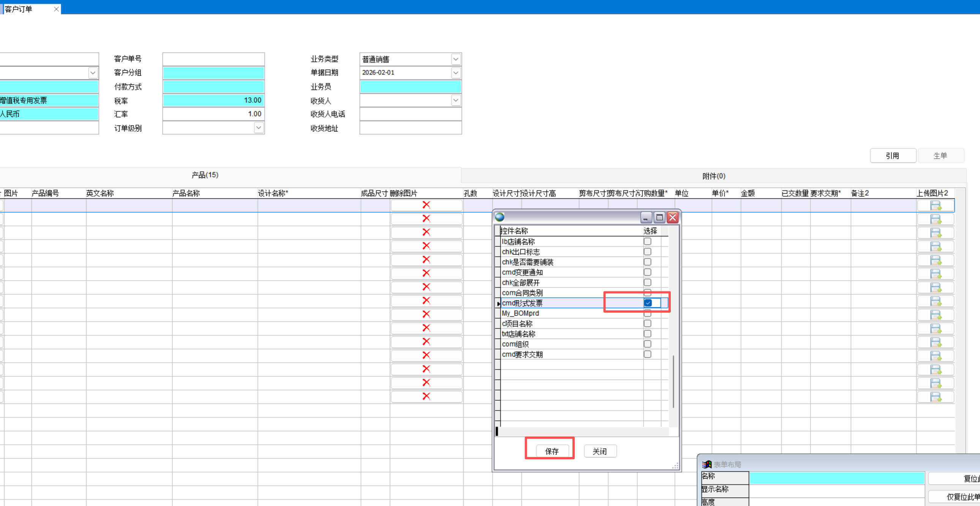Uncheck the cmd形式发票 checkbox

(648, 303)
